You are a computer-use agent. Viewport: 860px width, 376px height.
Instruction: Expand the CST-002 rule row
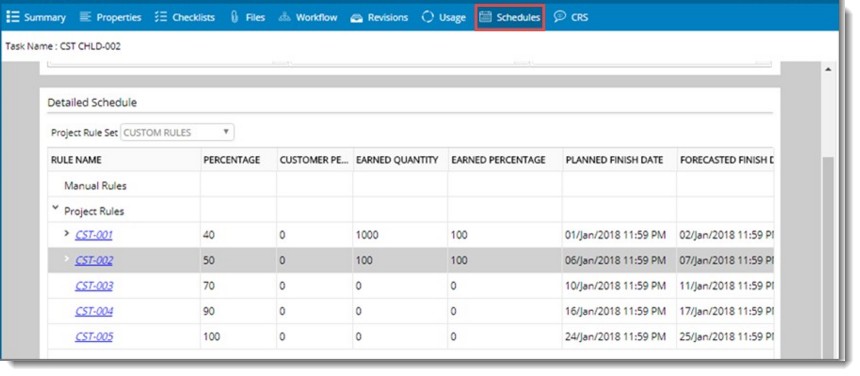point(67,259)
